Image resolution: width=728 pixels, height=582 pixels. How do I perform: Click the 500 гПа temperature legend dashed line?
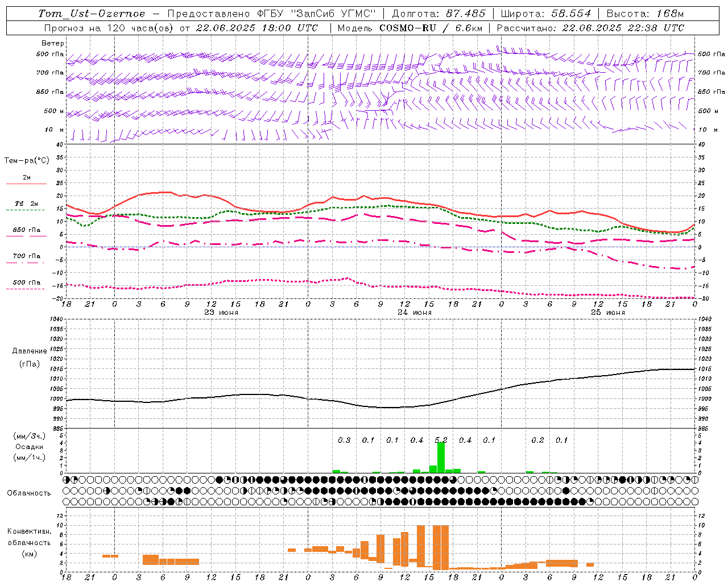pos(25,289)
